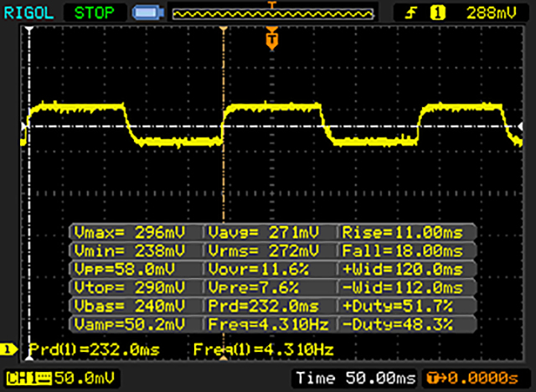
Task: Click the channel 1 ground marker on left edge
Action: pyautogui.click(x=23, y=126)
